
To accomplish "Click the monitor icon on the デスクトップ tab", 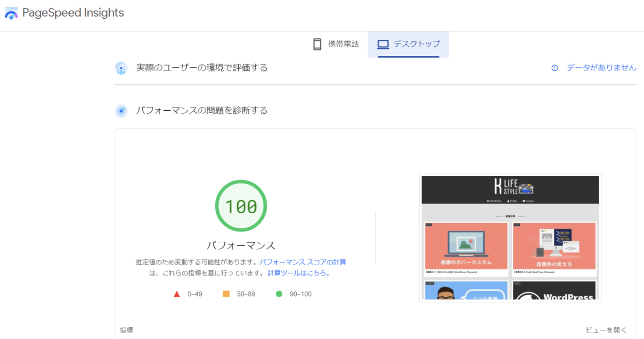I will click(x=383, y=44).
